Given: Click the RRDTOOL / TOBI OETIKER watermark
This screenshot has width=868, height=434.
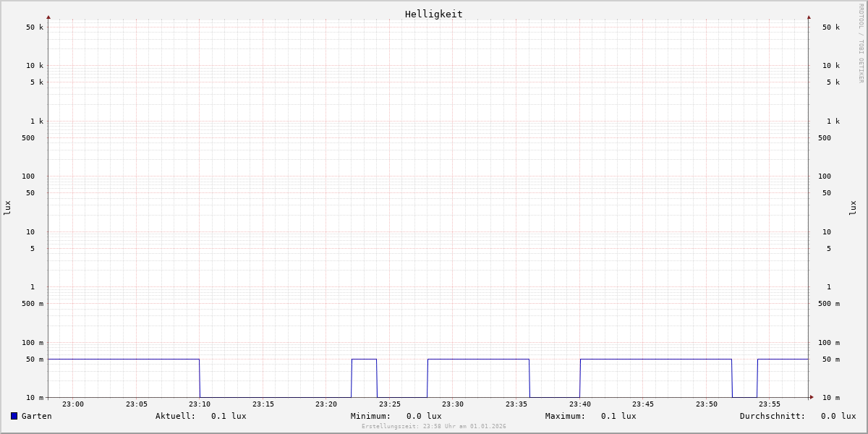Looking at the screenshot, I should pyautogui.click(x=861, y=43).
